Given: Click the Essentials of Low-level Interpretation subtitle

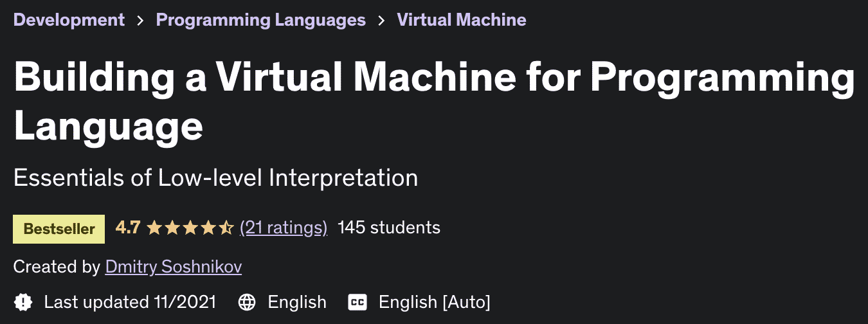Looking at the screenshot, I should 215,177.
